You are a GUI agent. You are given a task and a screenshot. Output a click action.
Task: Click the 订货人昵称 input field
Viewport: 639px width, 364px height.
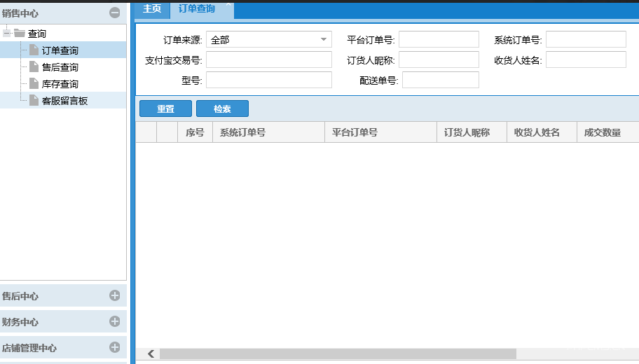(439, 60)
